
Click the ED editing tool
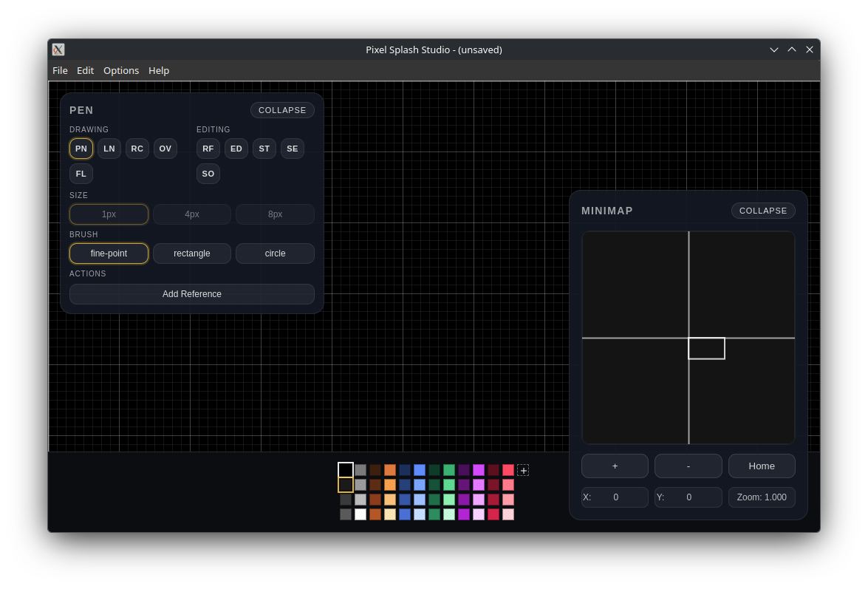click(236, 149)
